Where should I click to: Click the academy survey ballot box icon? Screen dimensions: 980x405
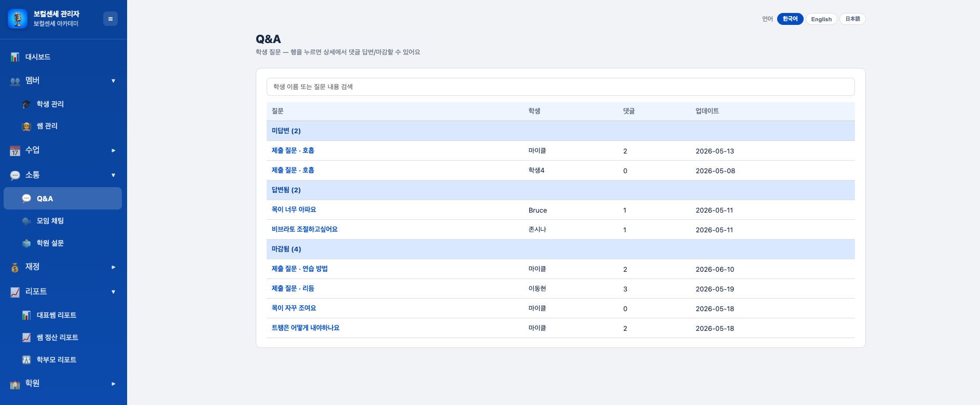tap(26, 243)
